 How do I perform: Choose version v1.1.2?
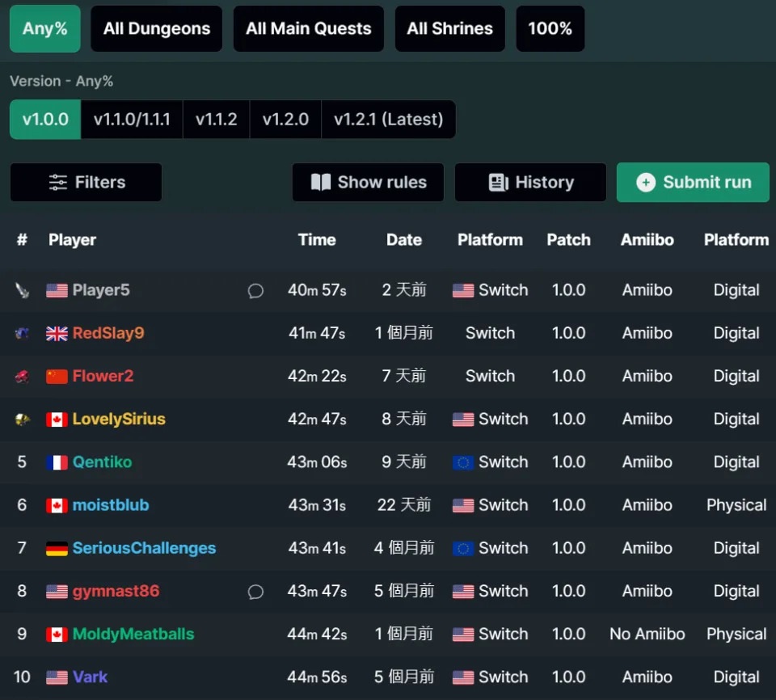[x=217, y=120]
